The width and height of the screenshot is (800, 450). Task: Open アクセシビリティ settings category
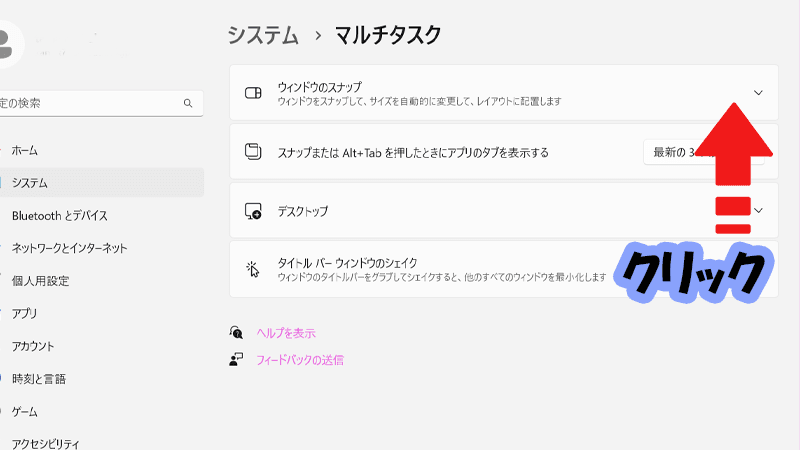[x=45, y=443]
